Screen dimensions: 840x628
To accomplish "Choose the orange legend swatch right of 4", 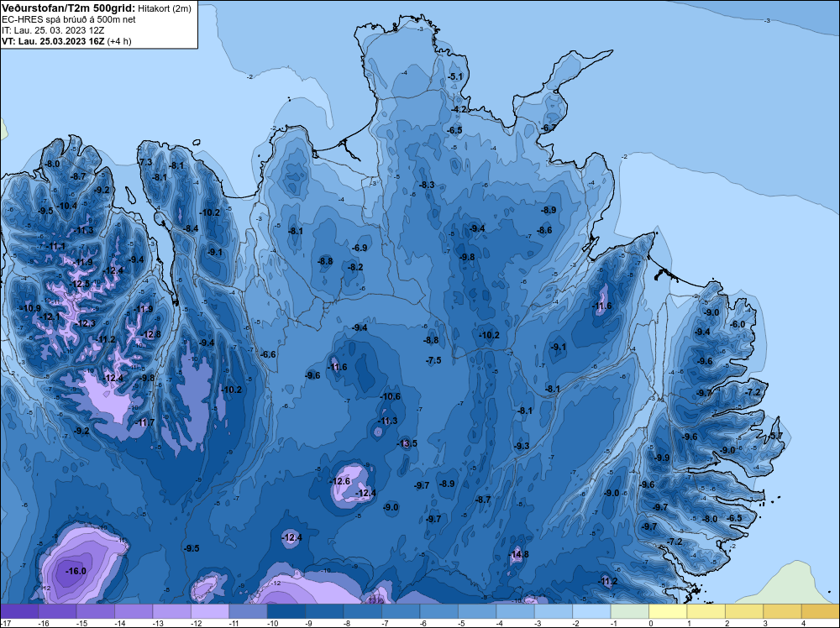I will (820, 611).
